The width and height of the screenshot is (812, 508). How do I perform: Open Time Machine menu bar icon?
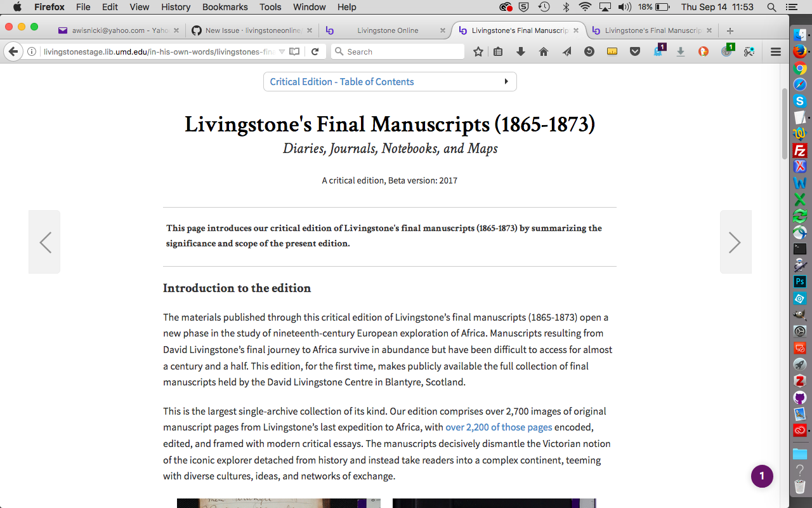coord(544,7)
